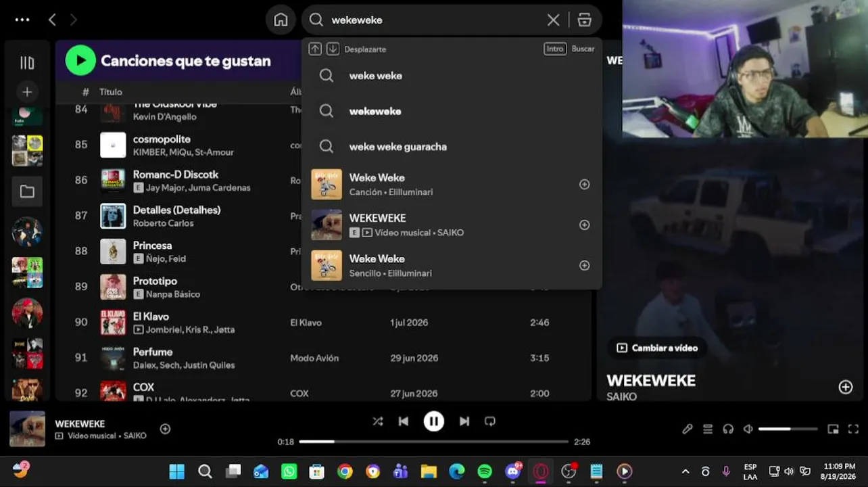Add now-playing track via plus in bottom bar
Image resolution: width=868 pixels, height=487 pixels.
165,429
